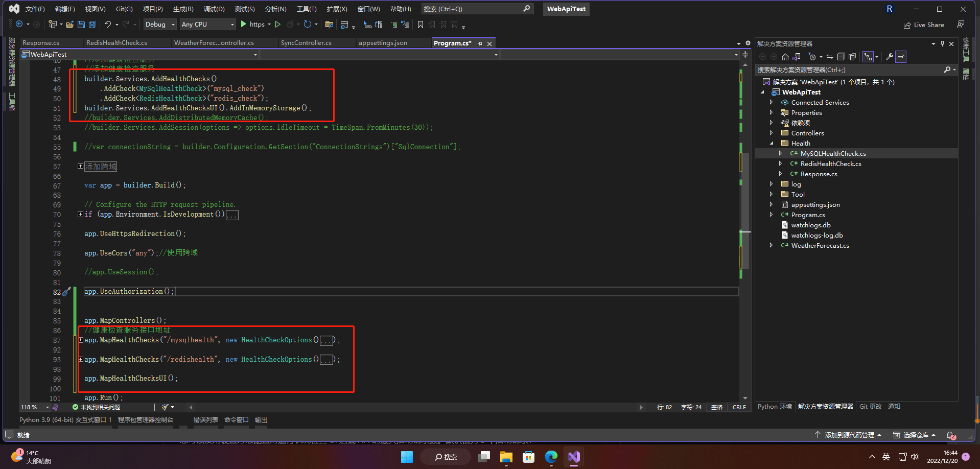980x469 pixels.
Task: Open the WebApiTest project scope dropdown
Action: point(140,54)
